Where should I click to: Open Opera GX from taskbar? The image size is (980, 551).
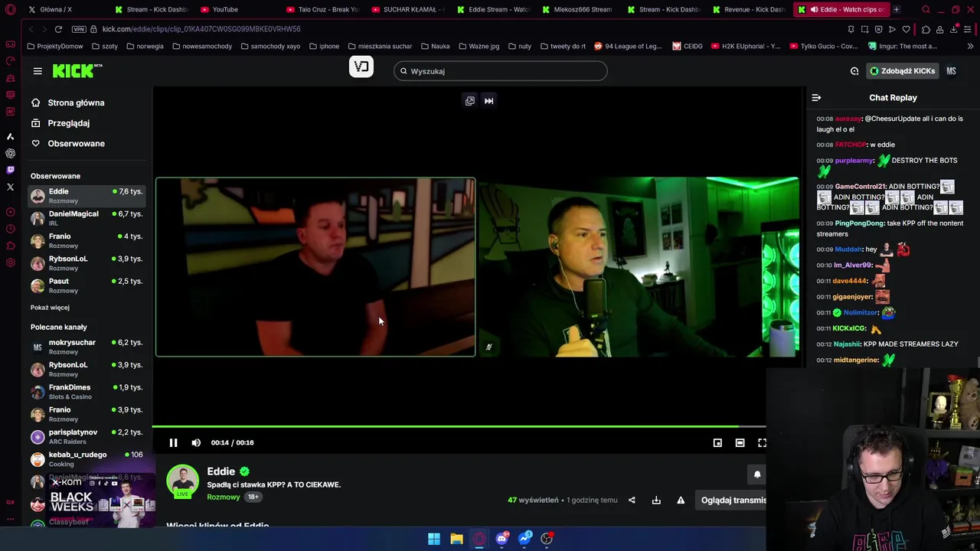coord(479,539)
